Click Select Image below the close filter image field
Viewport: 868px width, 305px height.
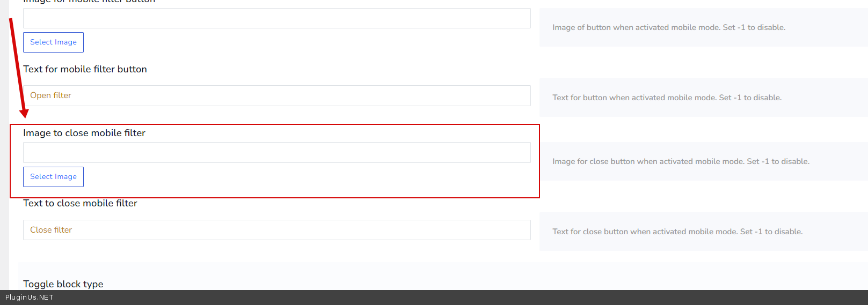[x=53, y=177]
